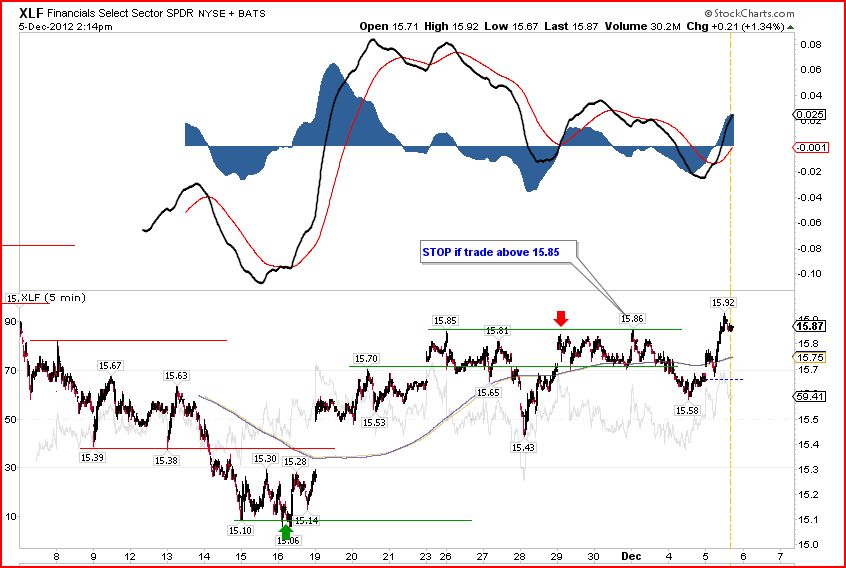
Task: Click the 'High 15.92' header value
Action: (451, 26)
